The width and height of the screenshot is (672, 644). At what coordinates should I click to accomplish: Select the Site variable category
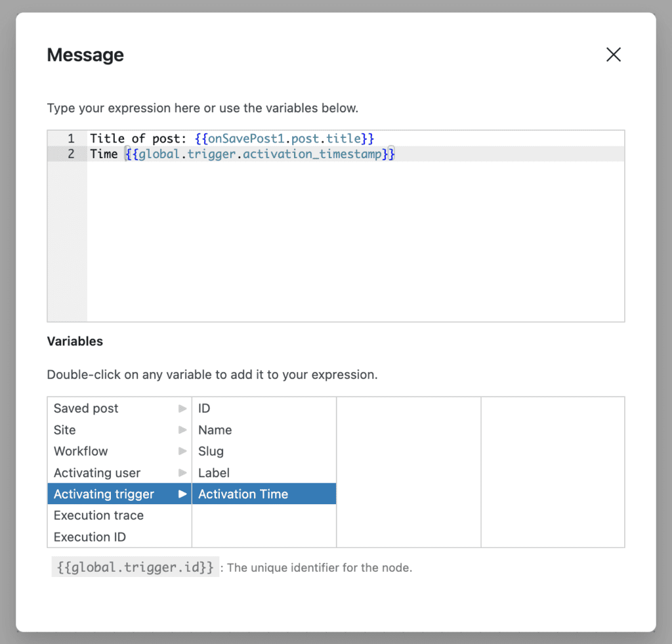tap(65, 430)
